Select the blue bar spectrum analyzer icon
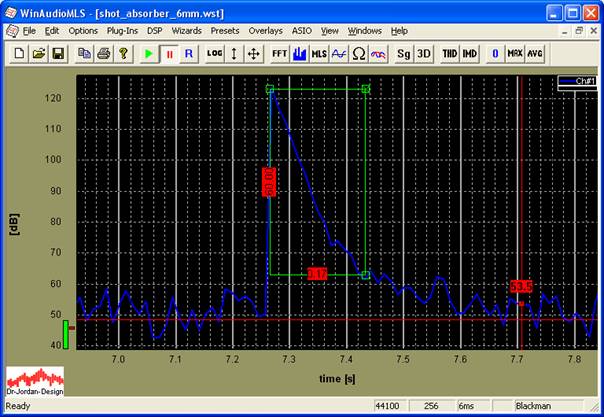 point(299,54)
